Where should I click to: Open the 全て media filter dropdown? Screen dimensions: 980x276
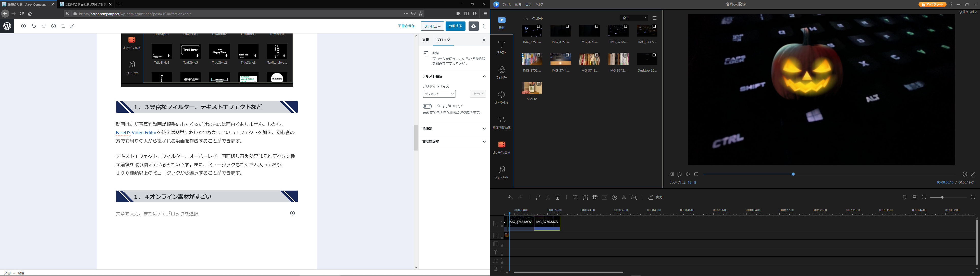pyautogui.click(x=634, y=18)
